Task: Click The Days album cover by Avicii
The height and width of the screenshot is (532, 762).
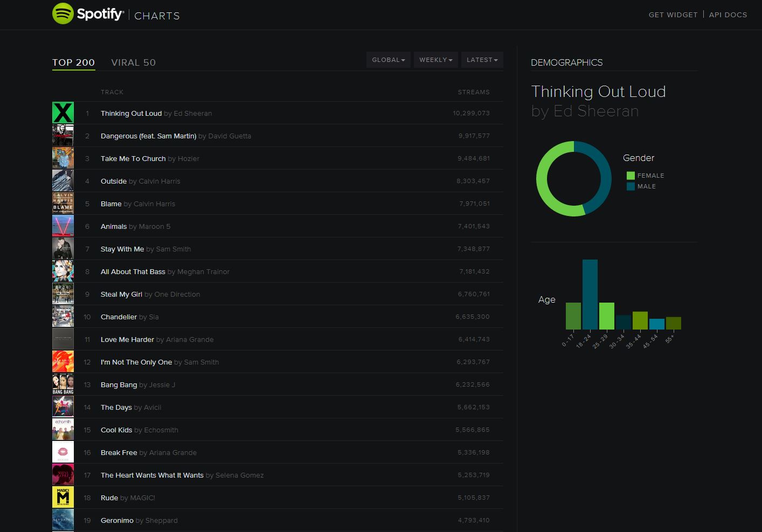Action: [63, 407]
